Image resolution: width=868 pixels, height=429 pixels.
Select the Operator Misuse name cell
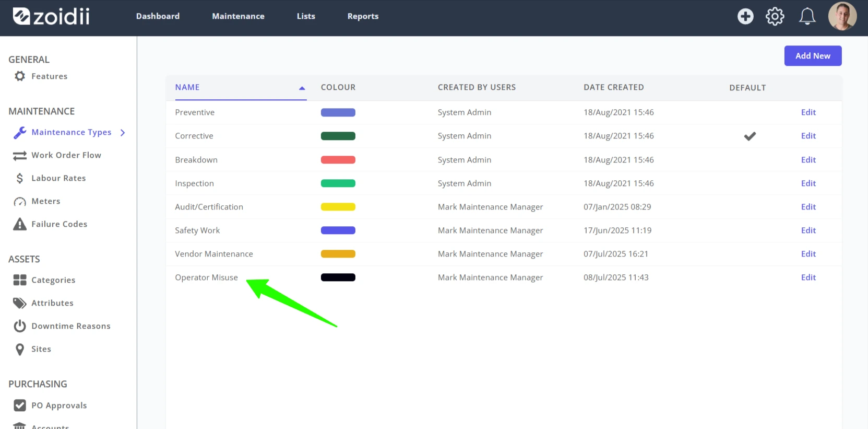pyautogui.click(x=206, y=277)
